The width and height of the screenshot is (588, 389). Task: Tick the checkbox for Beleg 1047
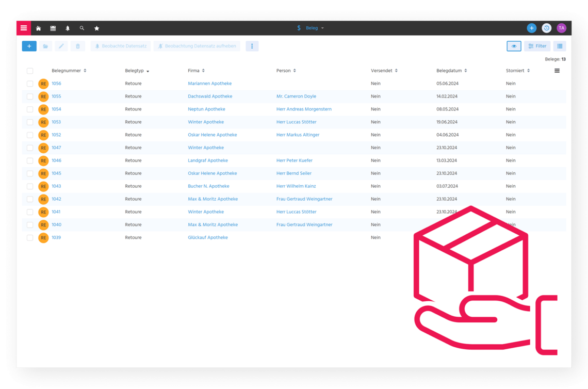click(30, 148)
